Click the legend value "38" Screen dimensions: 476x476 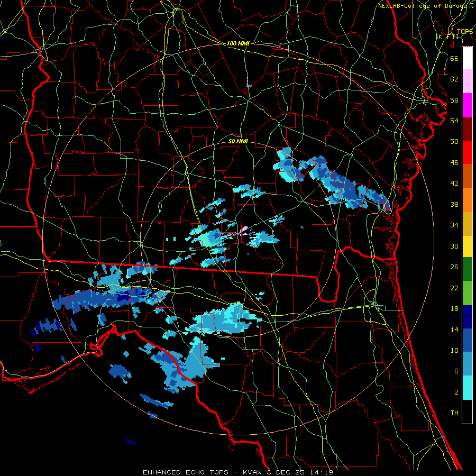click(x=454, y=204)
